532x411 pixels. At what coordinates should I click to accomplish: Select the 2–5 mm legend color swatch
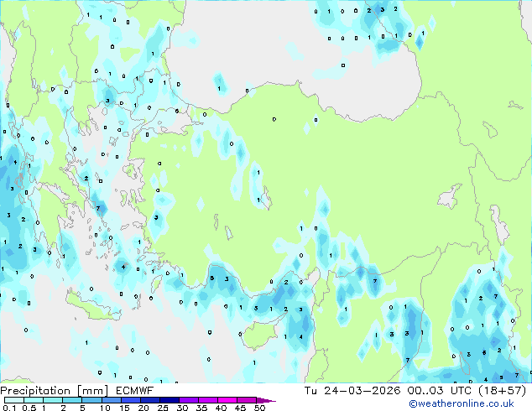click(x=72, y=400)
